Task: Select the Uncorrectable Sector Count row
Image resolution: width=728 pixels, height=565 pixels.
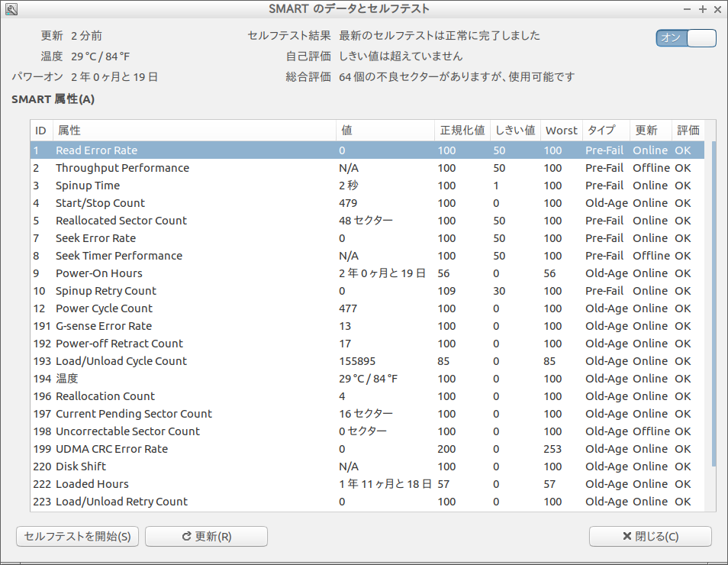Action: pyautogui.click(x=367, y=431)
